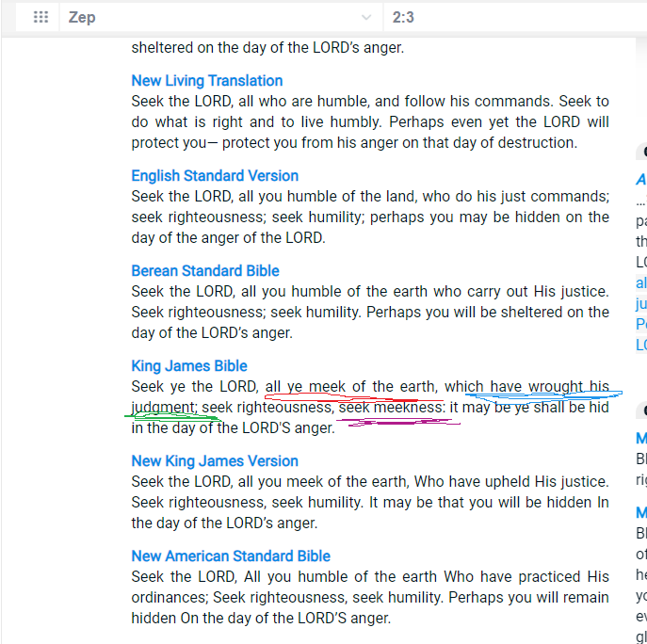Open the New American Standard Bible link
Viewport: 647px width, 644px height.
pyautogui.click(x=231, y=556)
